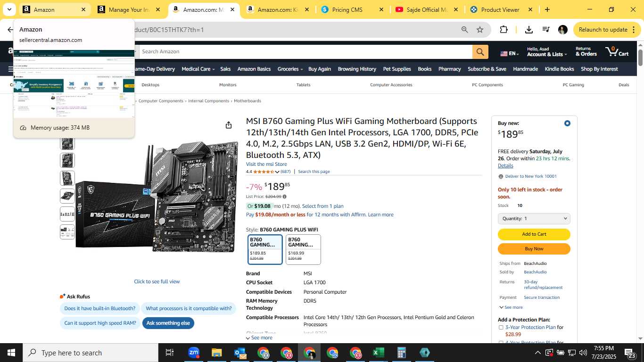Click the teal hexagon app in taskbar
Screen dimensions: 644x362
click(x=425, y=353)
